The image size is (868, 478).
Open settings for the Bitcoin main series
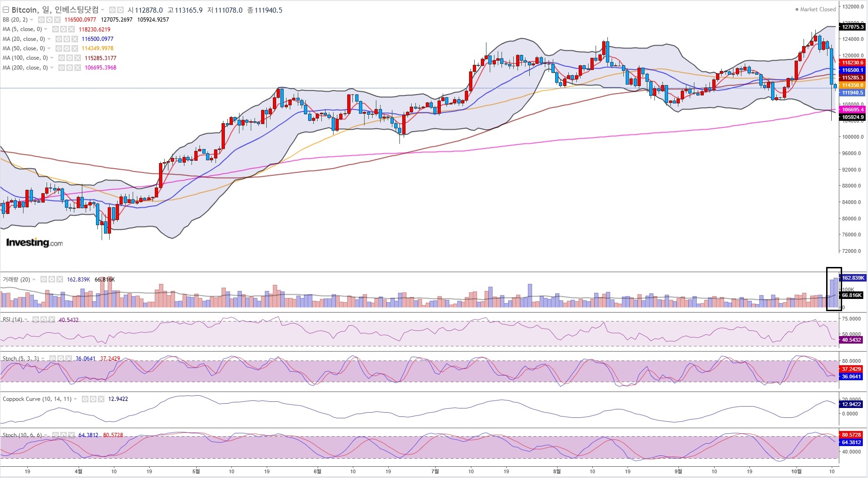pos(120,10)
